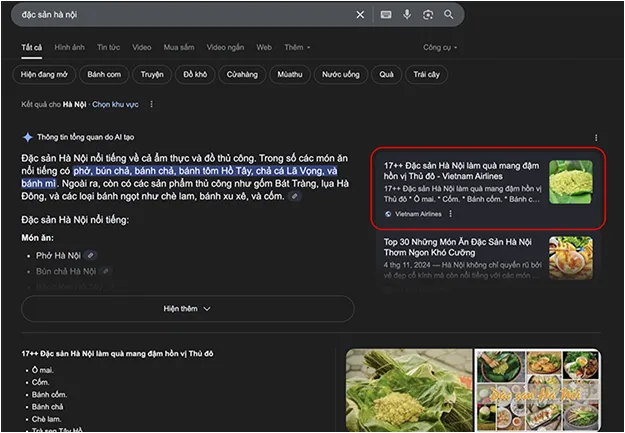Select the Nước uống filter chip
The width and height of the screenshot is (625, 433).
(x=341, y=75)
